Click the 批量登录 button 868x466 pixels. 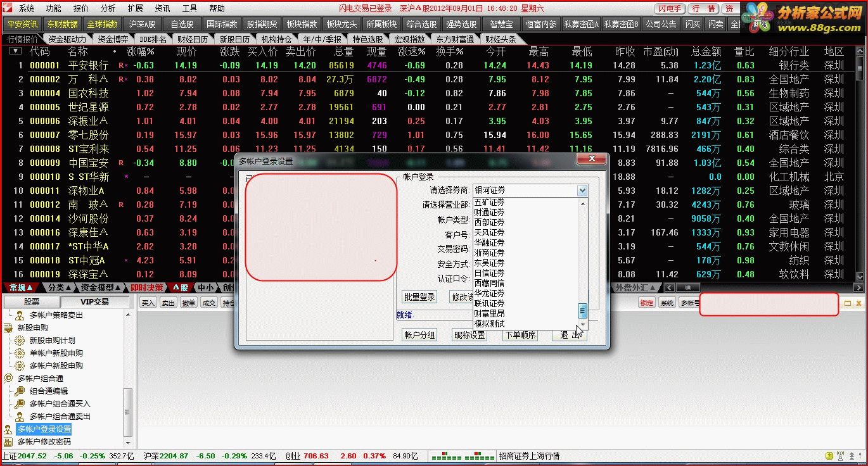click(x=419, y=297)
